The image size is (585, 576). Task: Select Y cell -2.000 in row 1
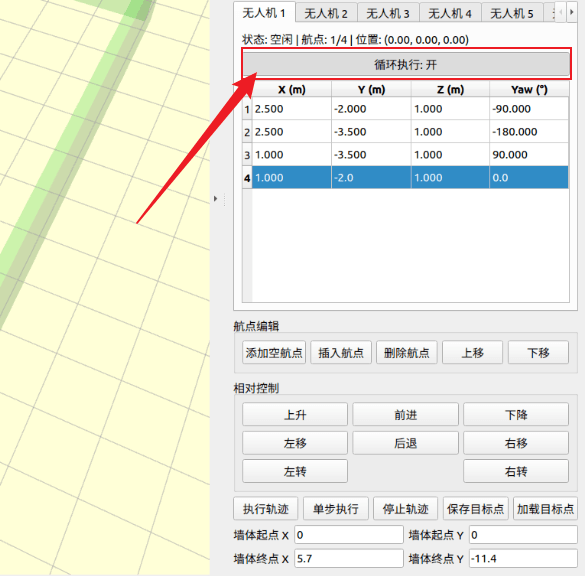click(x=371, y=109)
